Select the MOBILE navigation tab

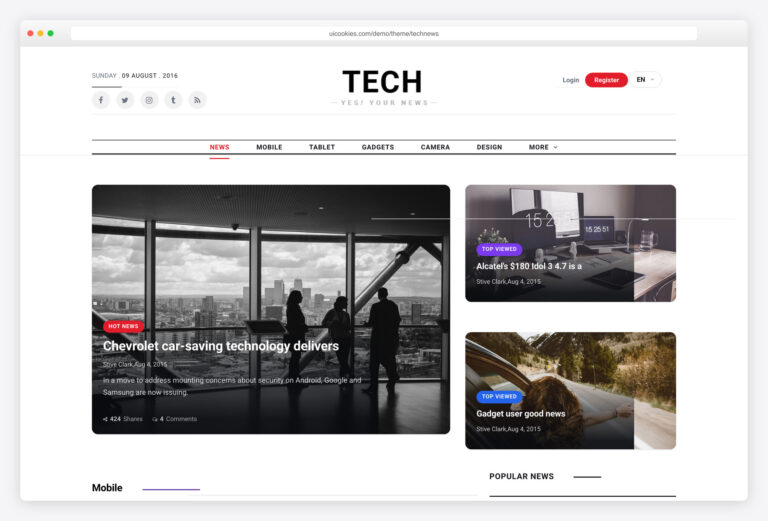click(x=269, y=147)
